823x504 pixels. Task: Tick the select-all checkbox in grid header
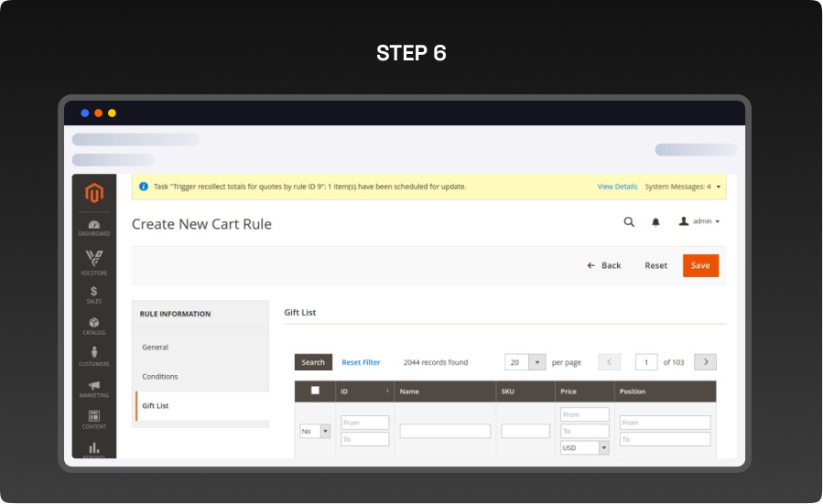click(x=315, y=391)
